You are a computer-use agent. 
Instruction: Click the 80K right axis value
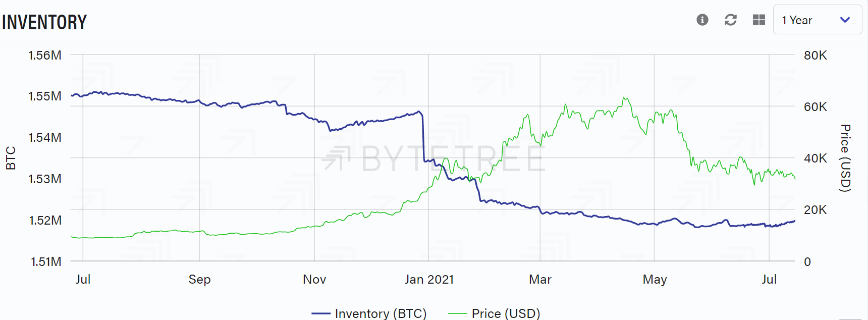[x=815, y=55]
